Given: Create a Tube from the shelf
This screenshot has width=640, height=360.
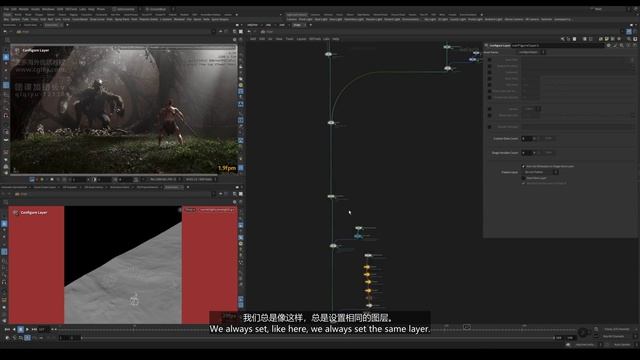Looking at the screenshot, I should click(x=24, y=19).
